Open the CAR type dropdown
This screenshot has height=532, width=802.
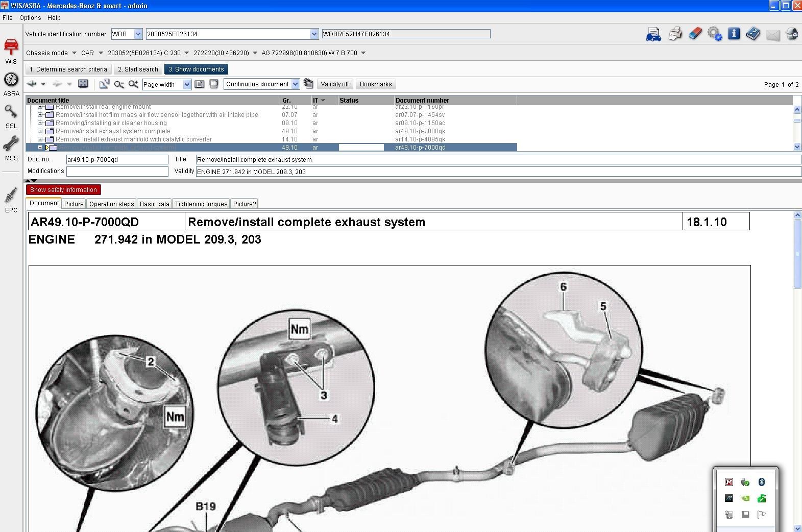click(x=101, y=53)
